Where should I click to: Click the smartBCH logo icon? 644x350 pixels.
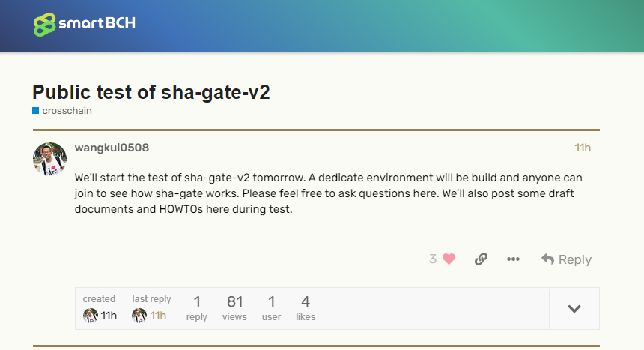(44, 24)
